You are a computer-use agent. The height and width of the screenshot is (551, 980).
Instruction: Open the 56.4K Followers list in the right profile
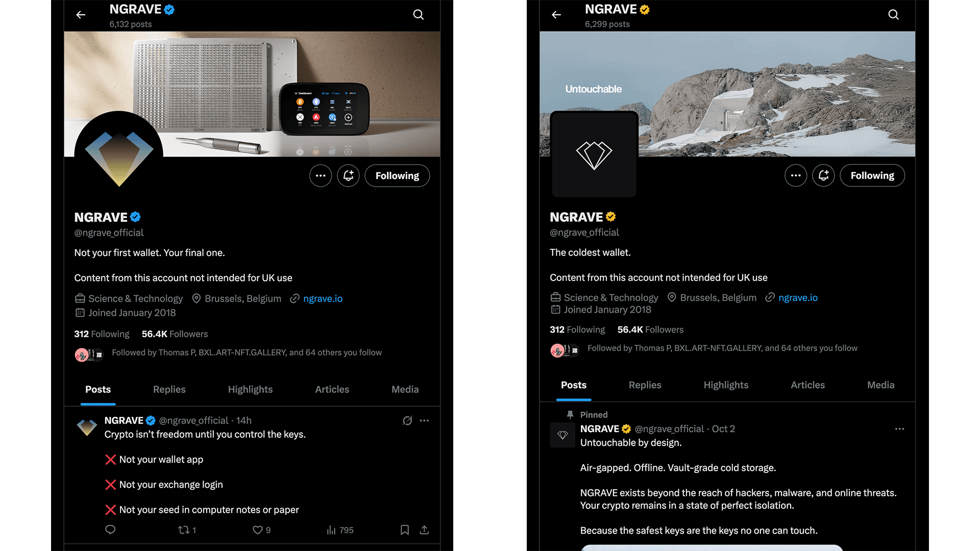650,330
